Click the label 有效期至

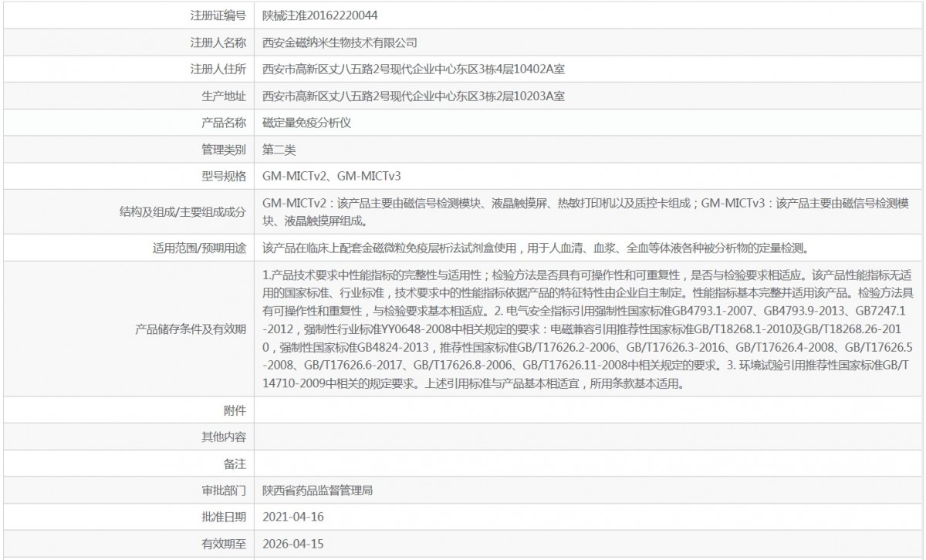[224, 544]
